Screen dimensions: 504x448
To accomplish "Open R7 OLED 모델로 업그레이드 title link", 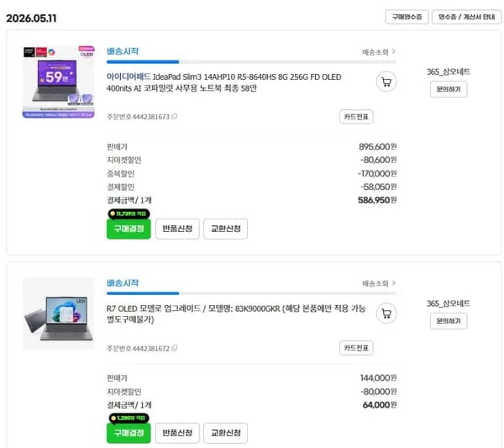I will coord(236,314).
